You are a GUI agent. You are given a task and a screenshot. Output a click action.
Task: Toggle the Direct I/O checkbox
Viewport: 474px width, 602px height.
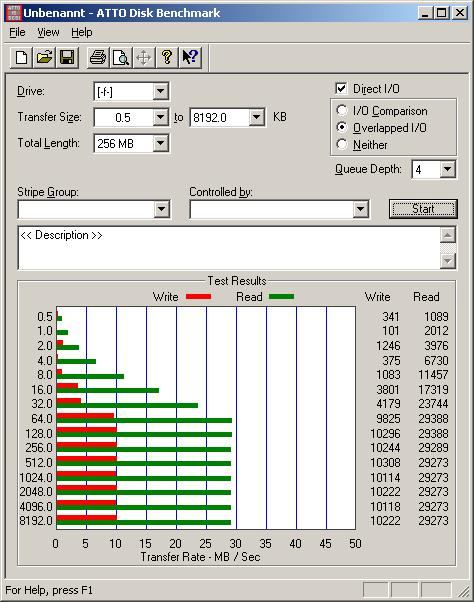click(341, 89)
